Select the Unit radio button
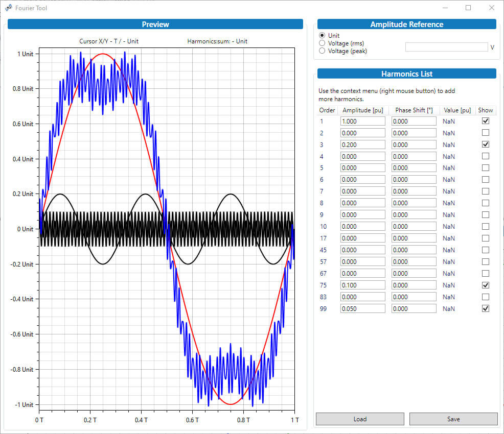 (322, 36)
